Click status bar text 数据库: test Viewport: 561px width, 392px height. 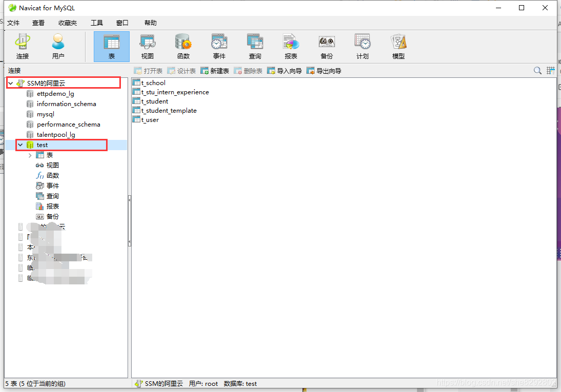(x=240, y=384)
